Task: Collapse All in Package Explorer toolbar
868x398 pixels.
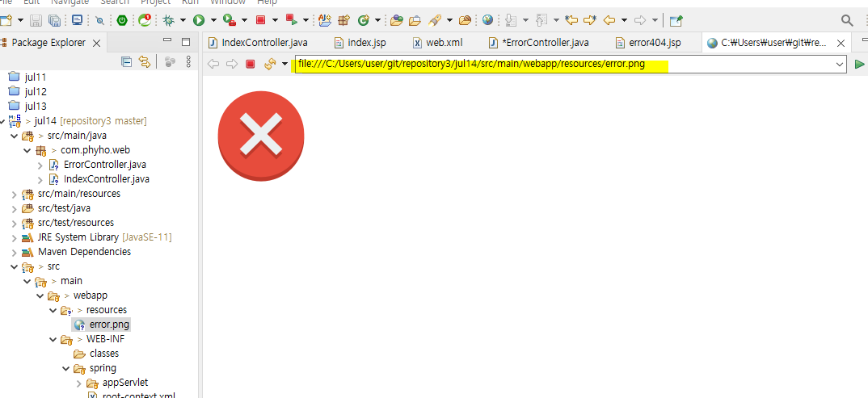Action: click(x=126, y=62)
